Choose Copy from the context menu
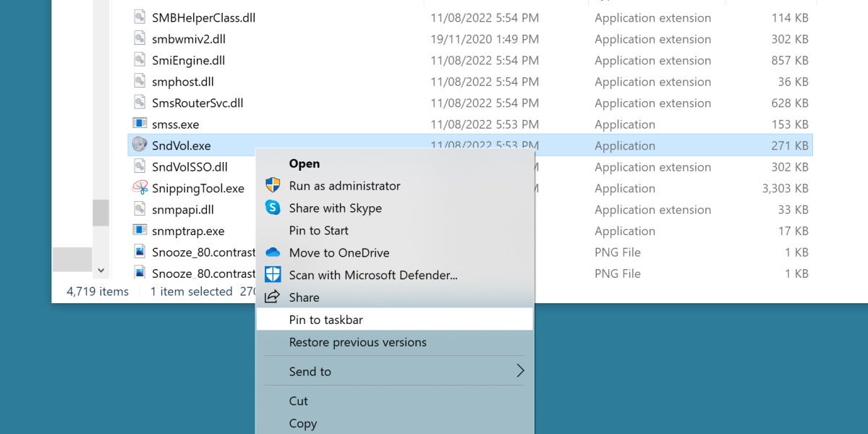 point(302,423)
